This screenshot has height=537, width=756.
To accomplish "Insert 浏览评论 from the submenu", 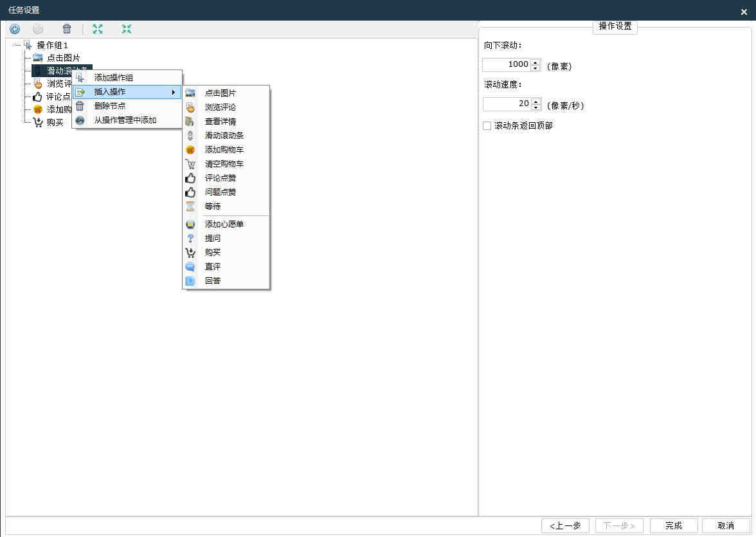I will 226,107.
